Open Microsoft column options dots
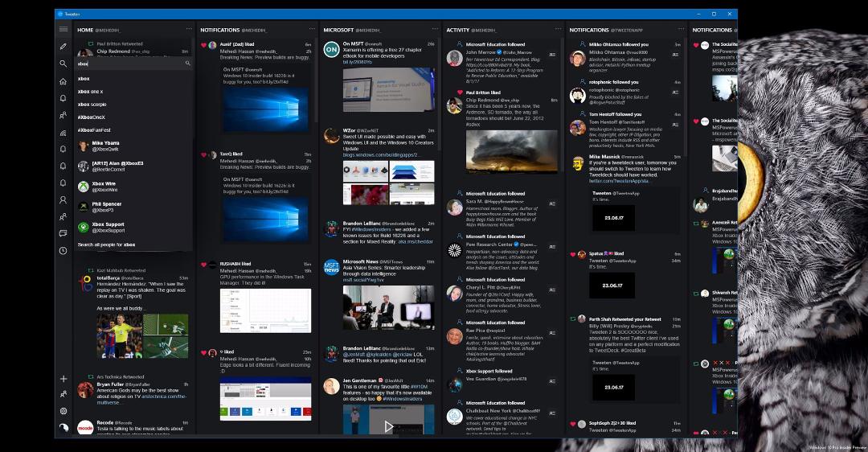The height and width of the screenshot is (452, 868). pos(435,30)
